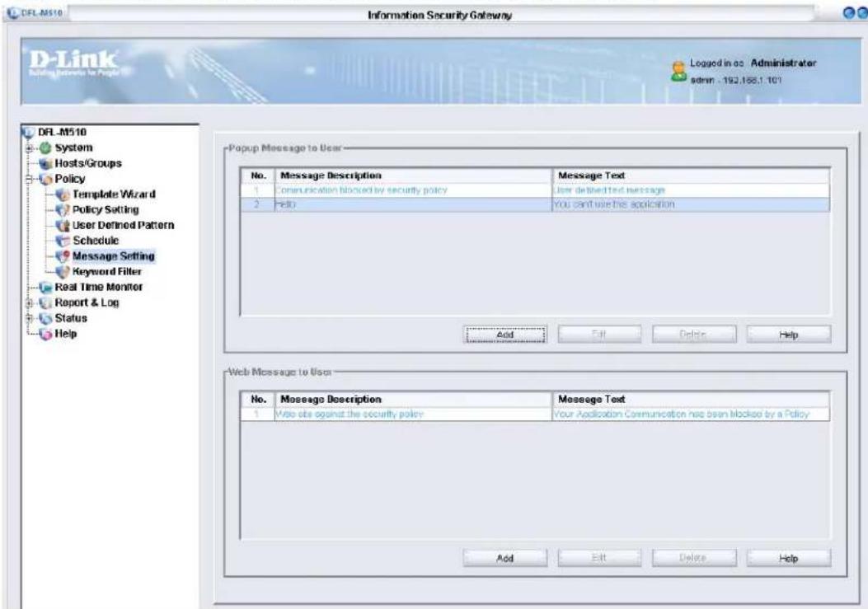Screen dimensions: 868x609
Task: Click web table No. column header
Action: point(258,399)
